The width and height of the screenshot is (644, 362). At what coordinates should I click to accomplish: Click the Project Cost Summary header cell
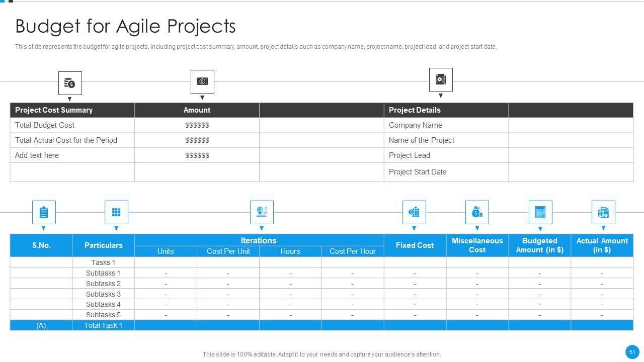[x=72, y=110]
